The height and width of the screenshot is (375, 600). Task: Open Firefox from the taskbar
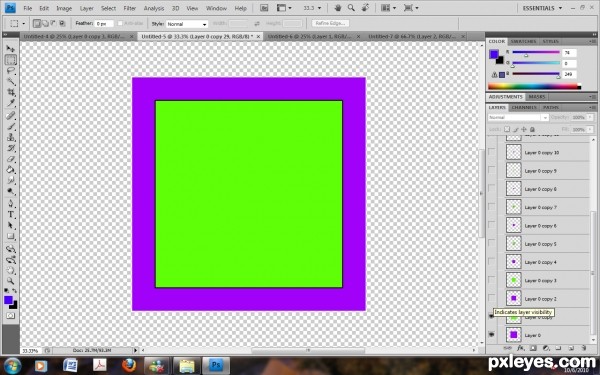pyautogui.click(x=129, y=365)
